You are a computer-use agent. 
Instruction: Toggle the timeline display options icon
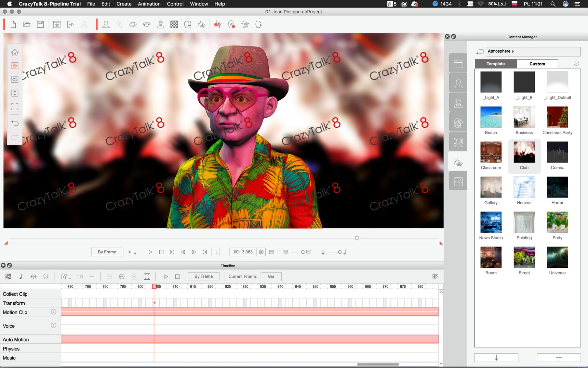(435, 276)
